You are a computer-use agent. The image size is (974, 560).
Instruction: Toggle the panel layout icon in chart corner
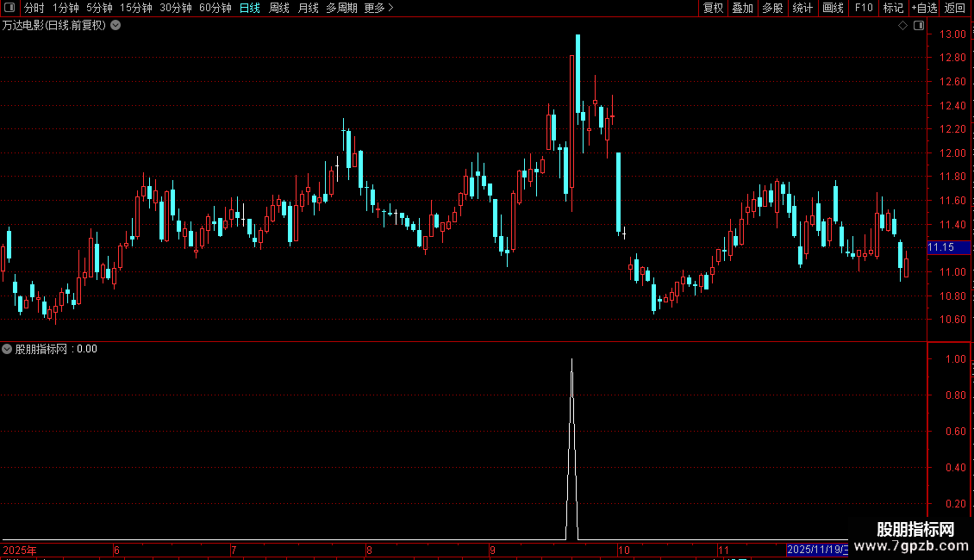919,26
